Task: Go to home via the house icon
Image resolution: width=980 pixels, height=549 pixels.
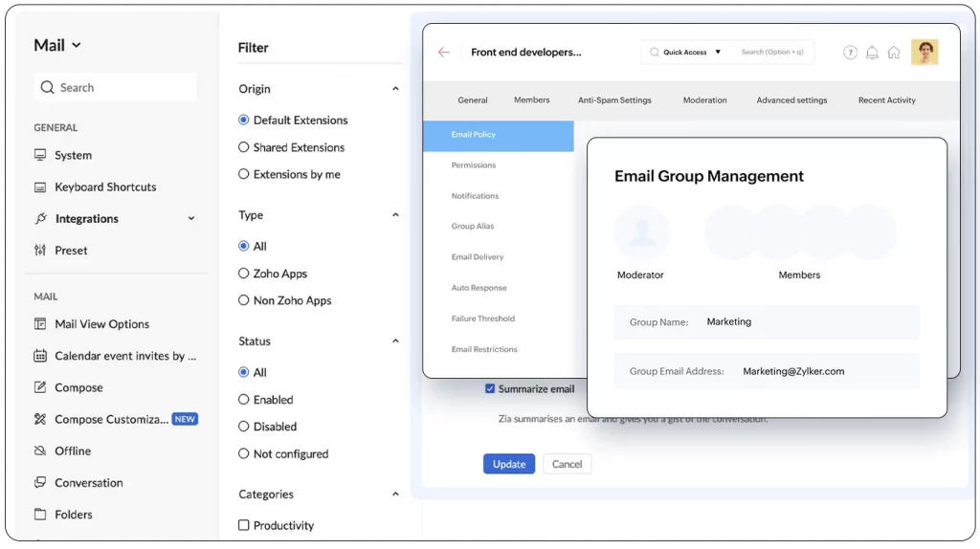Action: 894,53
